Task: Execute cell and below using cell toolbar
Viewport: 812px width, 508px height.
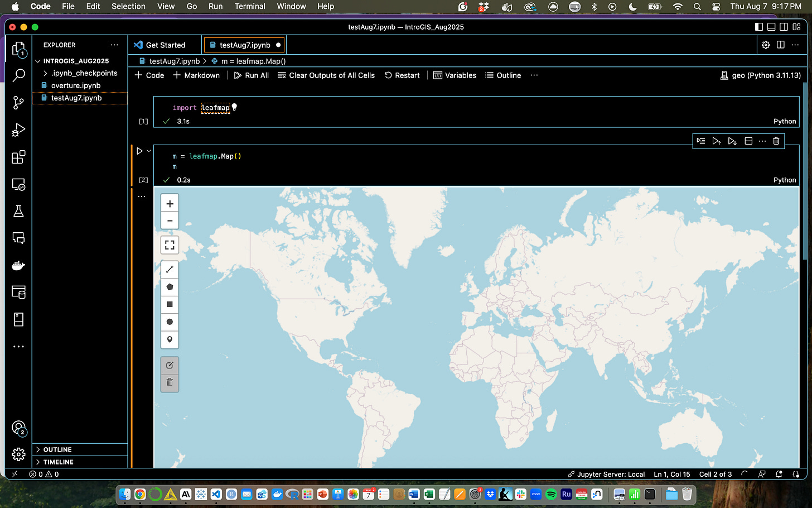Action: click(732, 141)
